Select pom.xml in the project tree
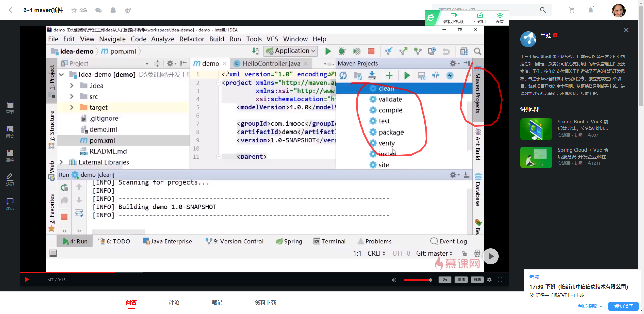This screenshot has height=314, width=644. 102,140
